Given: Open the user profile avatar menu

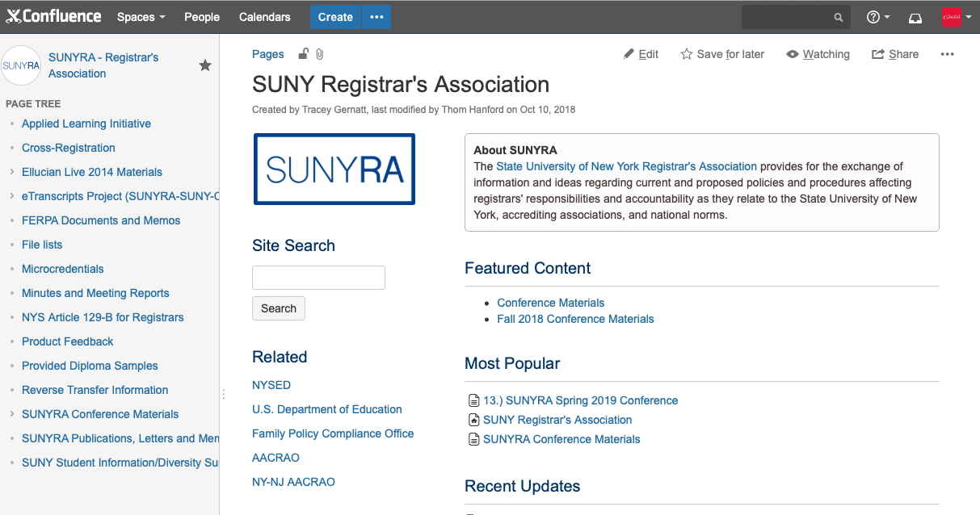Looking at the screenshot, I should pyautogui.click(x=957, y=17).
